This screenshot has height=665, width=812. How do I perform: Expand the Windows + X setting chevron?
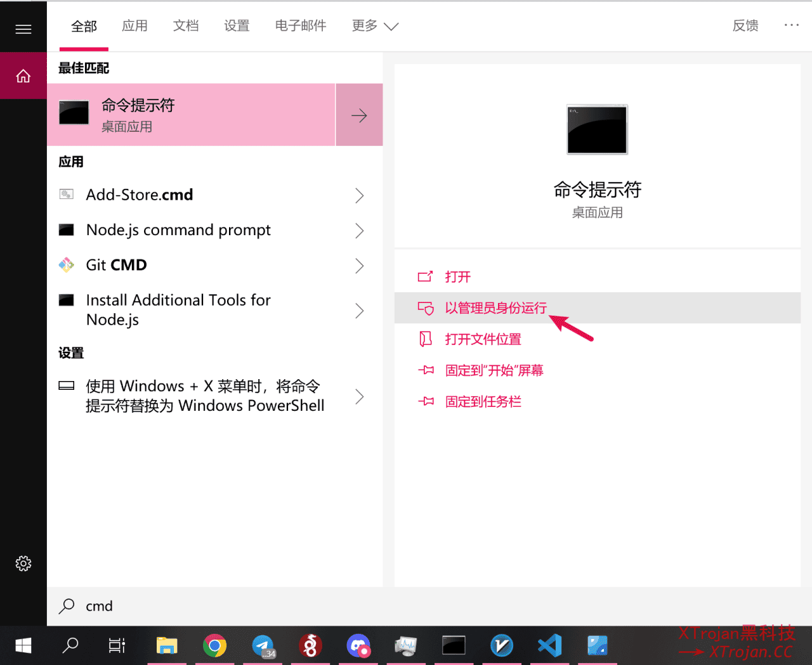pyautogui.click(x=360, y=397)
